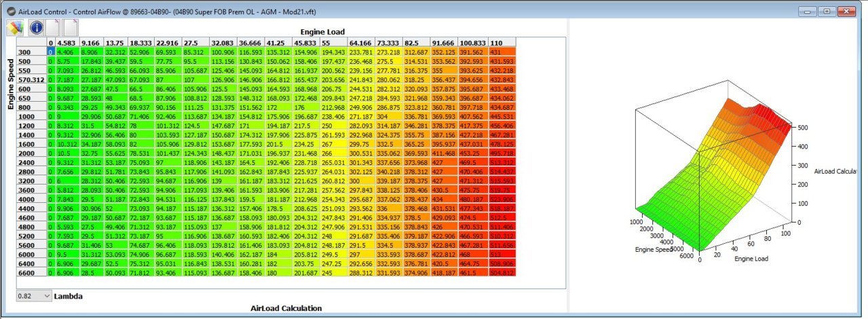Click cell 355 in row 550
This screenshot has height=319, width=868.
[444, 70]
